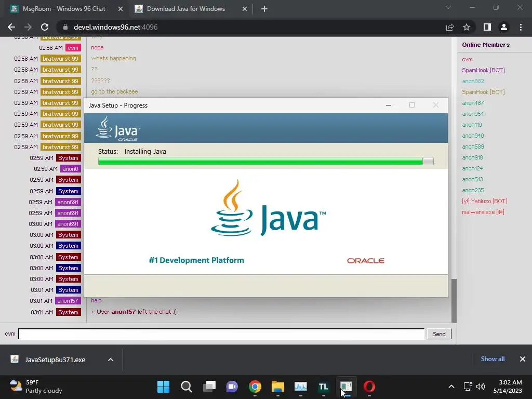532x399 pixels.
Task: Open volume control tray icon
Action: 480,387
